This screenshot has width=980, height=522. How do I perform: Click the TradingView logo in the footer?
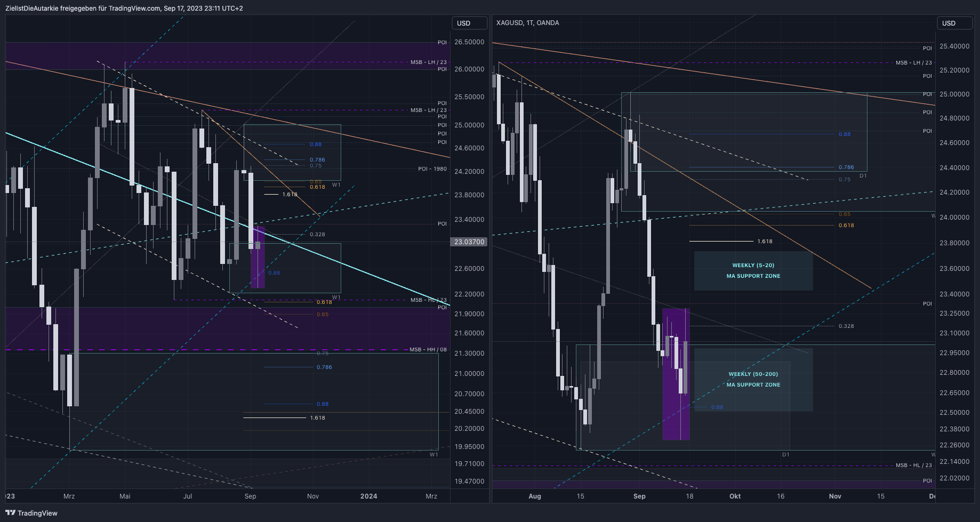pyautogui.click(x=31, y=513)
